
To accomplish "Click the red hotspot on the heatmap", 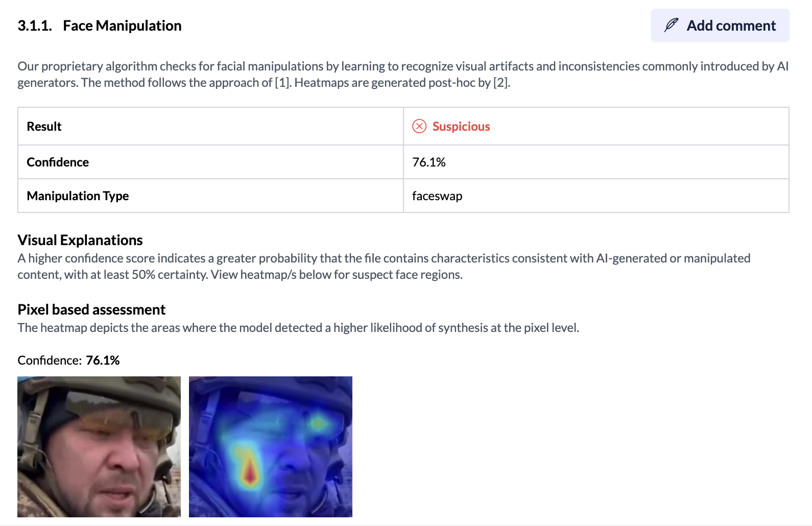I will point(250,472).
